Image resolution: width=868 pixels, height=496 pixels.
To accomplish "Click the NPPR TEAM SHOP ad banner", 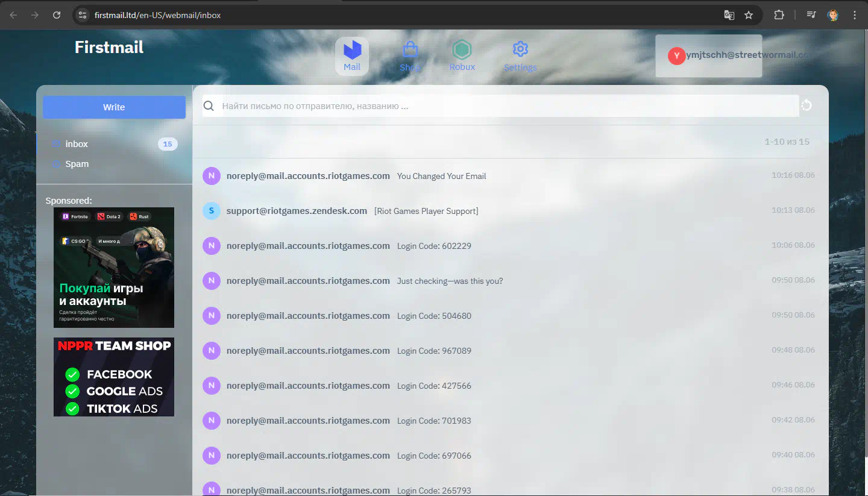I will point(114,377).
